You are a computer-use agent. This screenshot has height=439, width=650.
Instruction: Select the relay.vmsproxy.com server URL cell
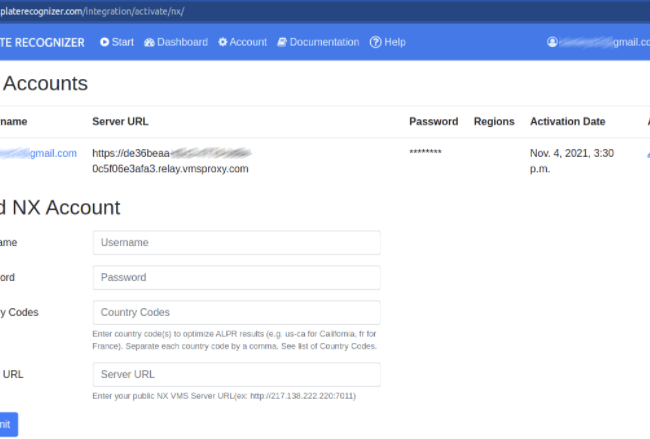172,161
